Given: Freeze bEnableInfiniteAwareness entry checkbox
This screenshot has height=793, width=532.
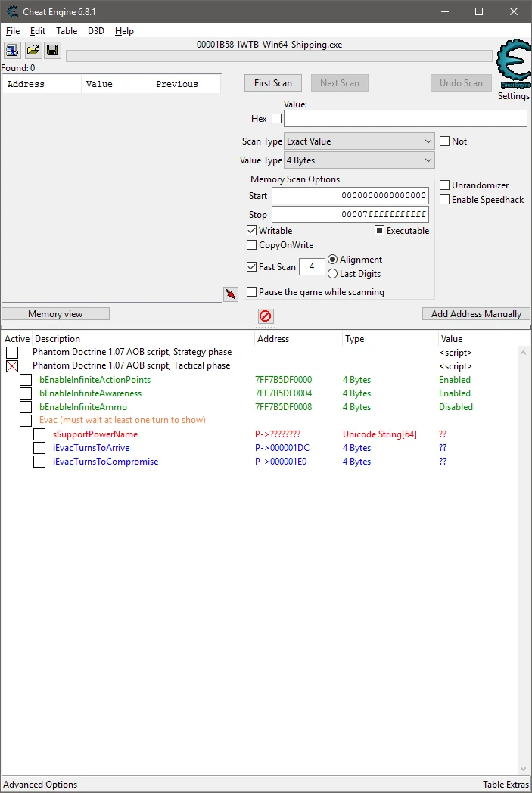Looking at the screenshot, I should (26, 393).
